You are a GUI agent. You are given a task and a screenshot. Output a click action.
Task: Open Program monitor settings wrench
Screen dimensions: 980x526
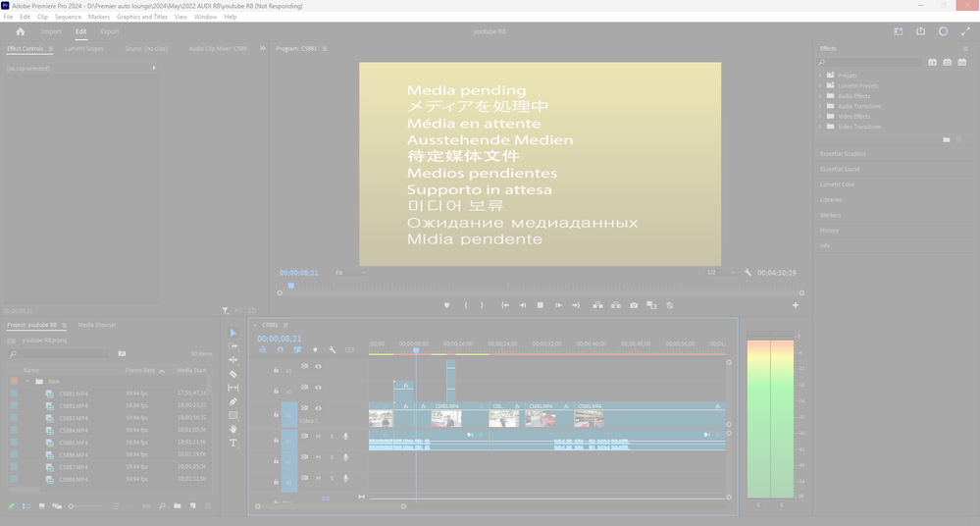coord(748,273)
